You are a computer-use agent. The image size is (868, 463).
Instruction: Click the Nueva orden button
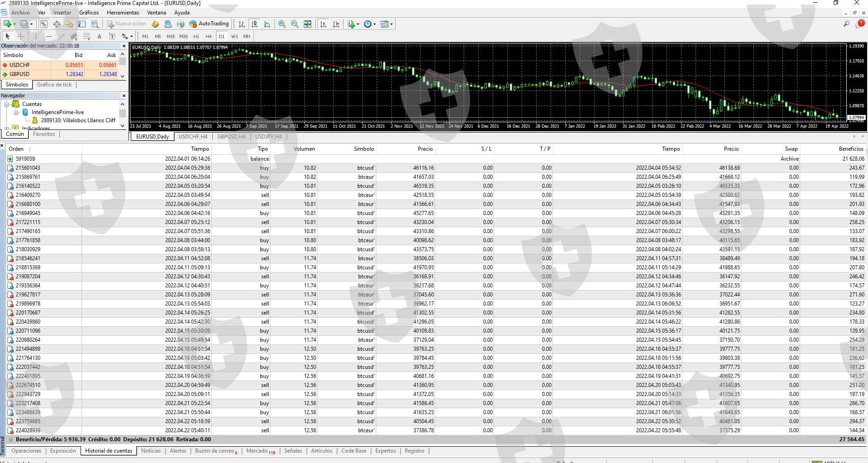point(126,24)
